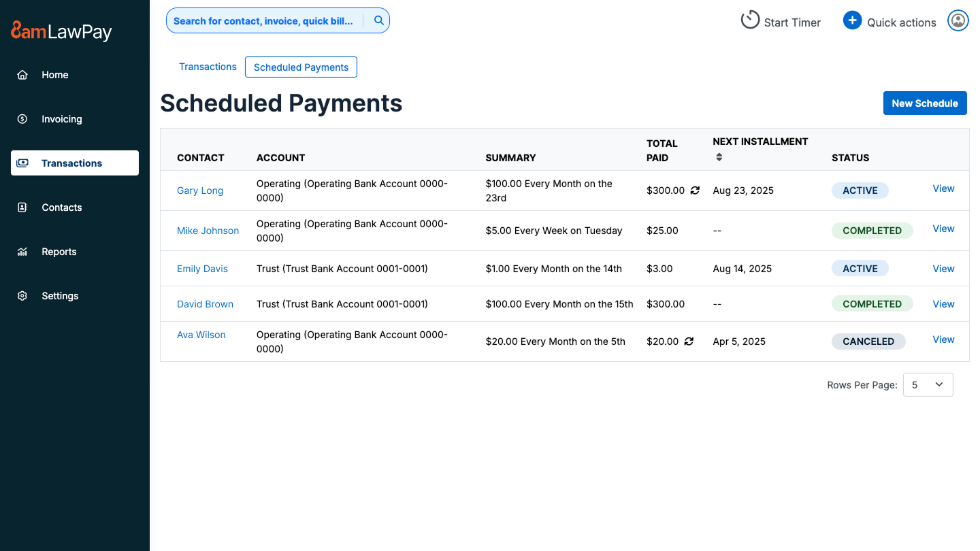Open Quick actions
Screen dimensions: 980x551
(x=852, y=20)
